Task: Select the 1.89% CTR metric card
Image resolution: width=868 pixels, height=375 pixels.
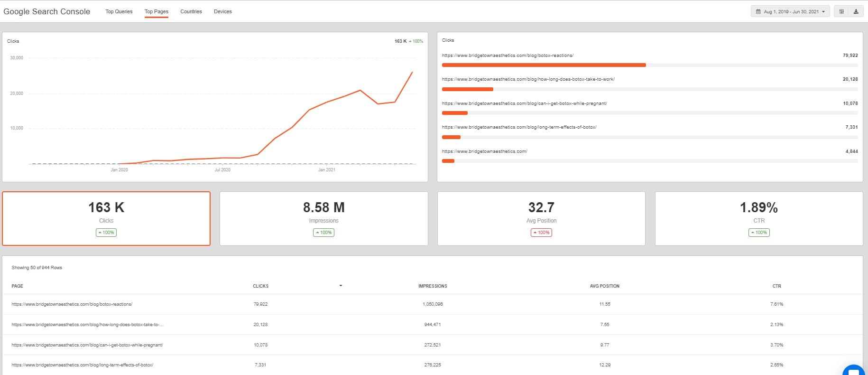Action: click(759, 218)
